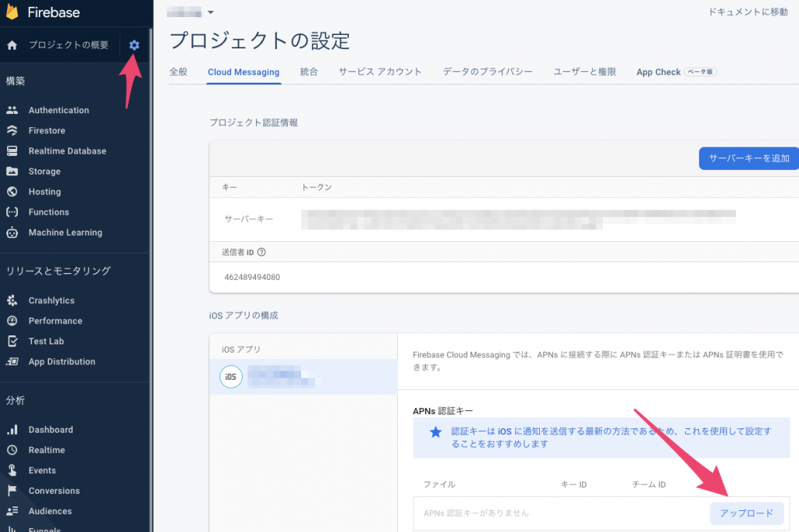Click the Functions brackets icon
The height and width of the screenshot is (532, 799).
point(12,212)
